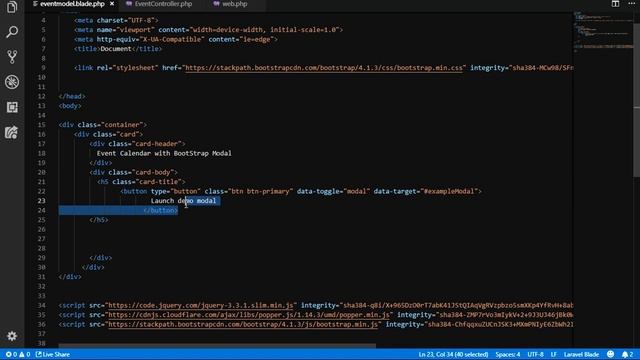Select the Laravel Blade language mode
640x360 pixels.
click(581, 354)
